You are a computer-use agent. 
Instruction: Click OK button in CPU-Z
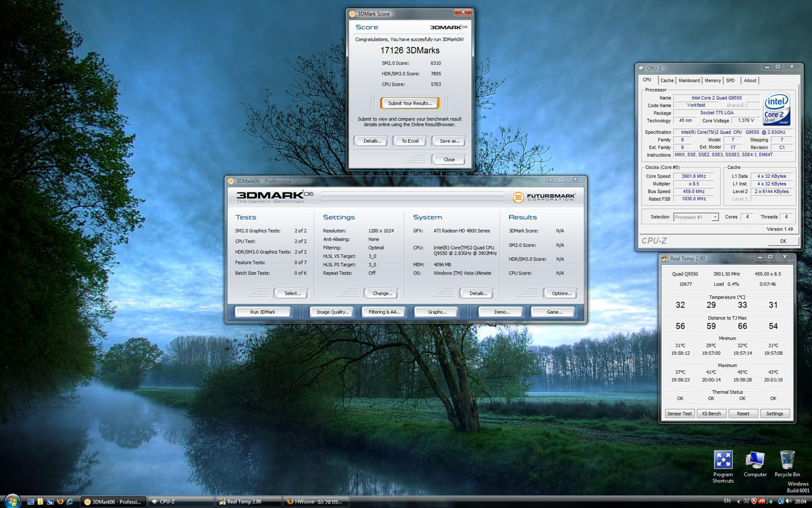[x=783, y=241]
